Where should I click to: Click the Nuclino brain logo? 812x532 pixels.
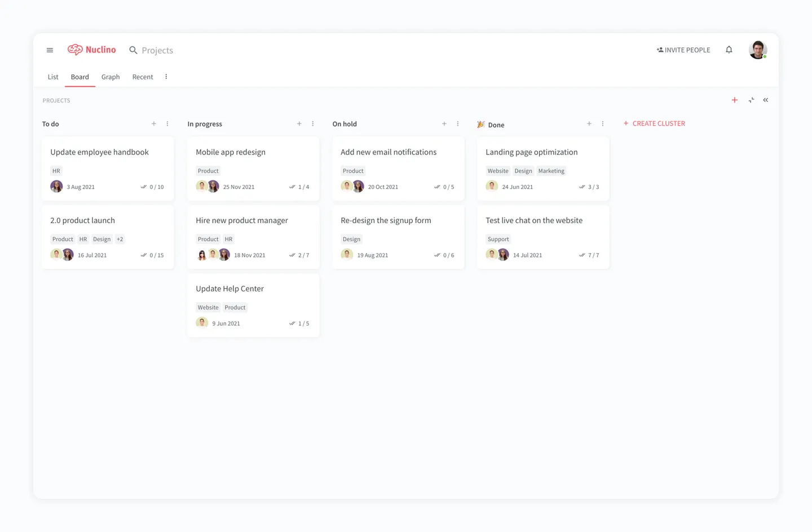(x=75, y=50)
